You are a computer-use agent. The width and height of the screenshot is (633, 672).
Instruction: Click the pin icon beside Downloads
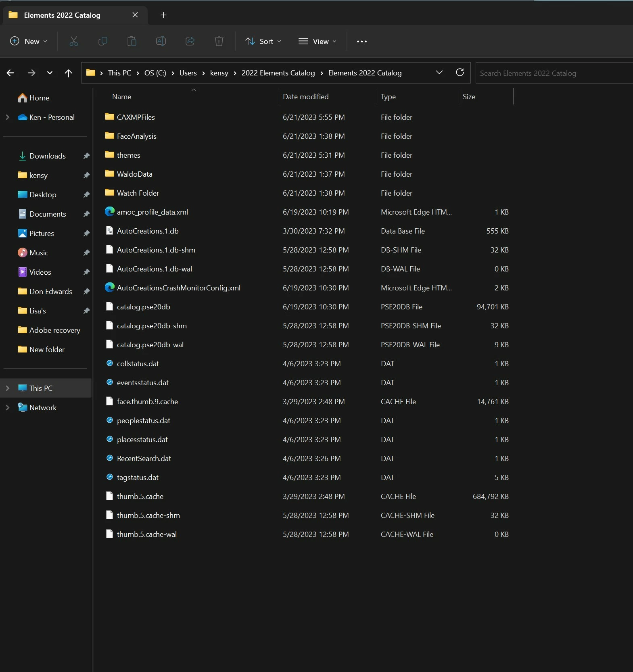tap(86, 156)
